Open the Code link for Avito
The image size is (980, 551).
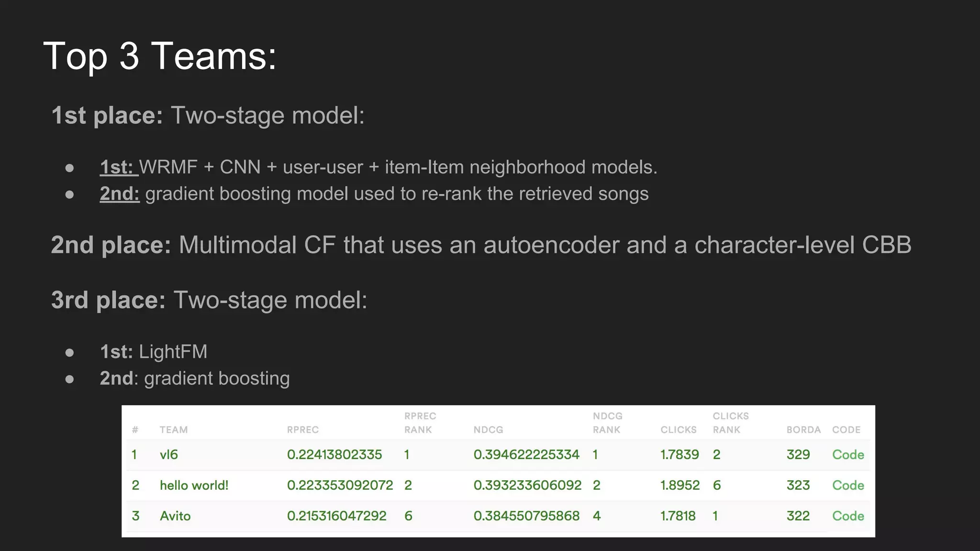[847, 516]
